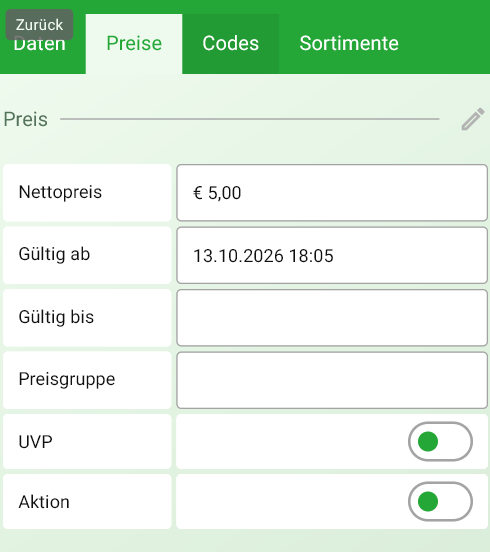
Task: Click the UVP label cell
Action: coord(87,441)
